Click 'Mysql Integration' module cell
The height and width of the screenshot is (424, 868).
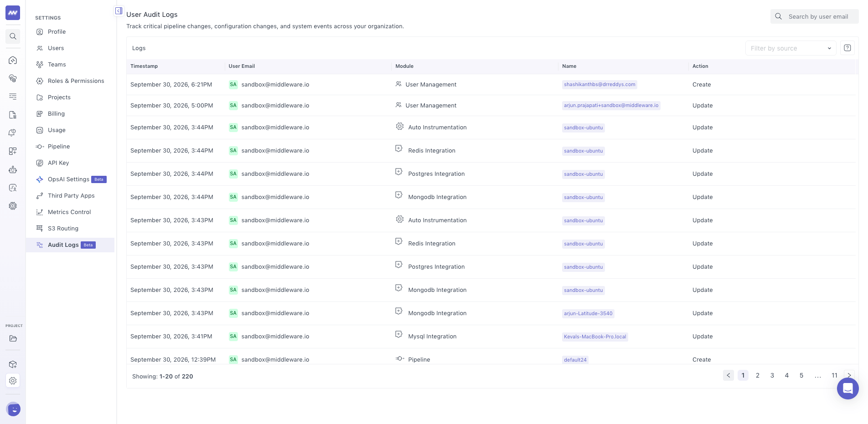click(x=432, y=337)
